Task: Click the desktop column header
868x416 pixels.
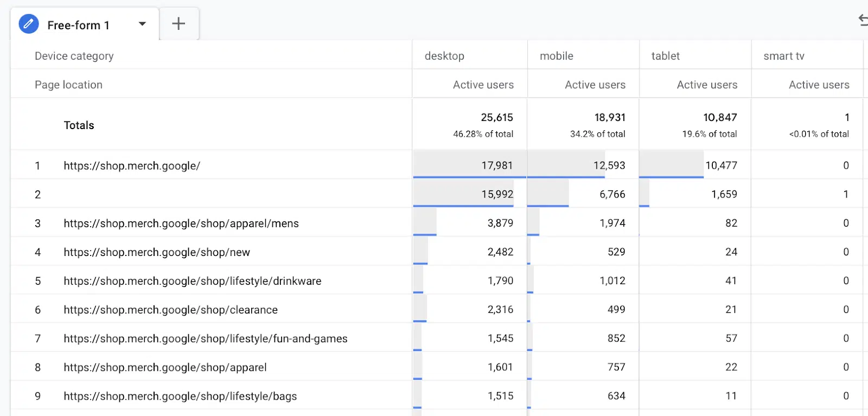Action: pyautogui.click(x=444, y=56)
